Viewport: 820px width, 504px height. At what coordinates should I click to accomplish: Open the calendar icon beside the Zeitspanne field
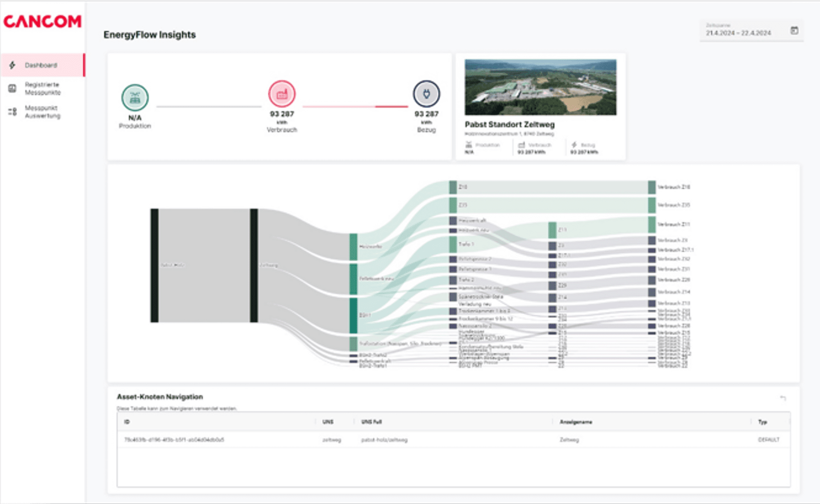point(794,31)
